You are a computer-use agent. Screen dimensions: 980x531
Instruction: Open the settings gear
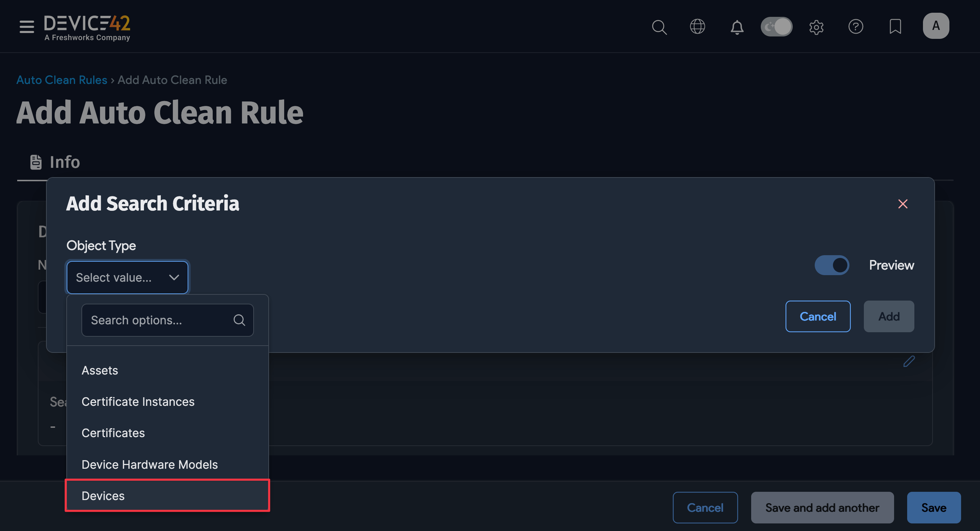click(x=816, y=27)
